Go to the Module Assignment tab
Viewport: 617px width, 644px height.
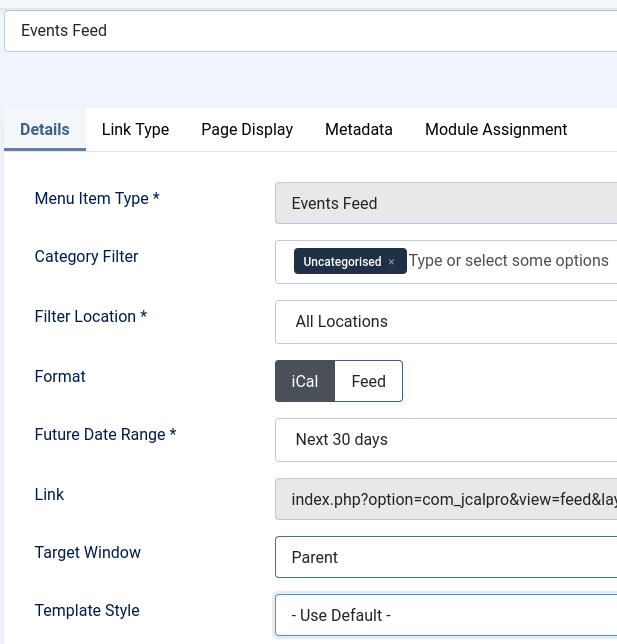click(x=496, y=129)
